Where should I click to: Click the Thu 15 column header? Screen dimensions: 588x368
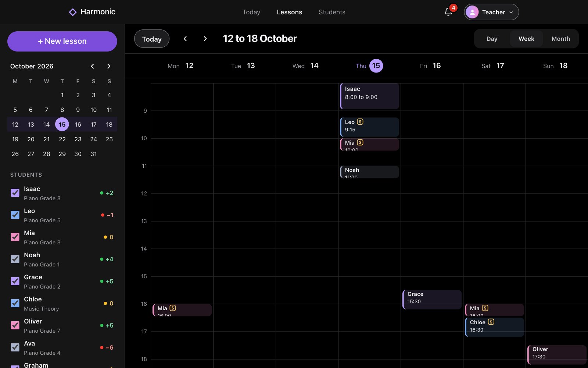[369, 66]
